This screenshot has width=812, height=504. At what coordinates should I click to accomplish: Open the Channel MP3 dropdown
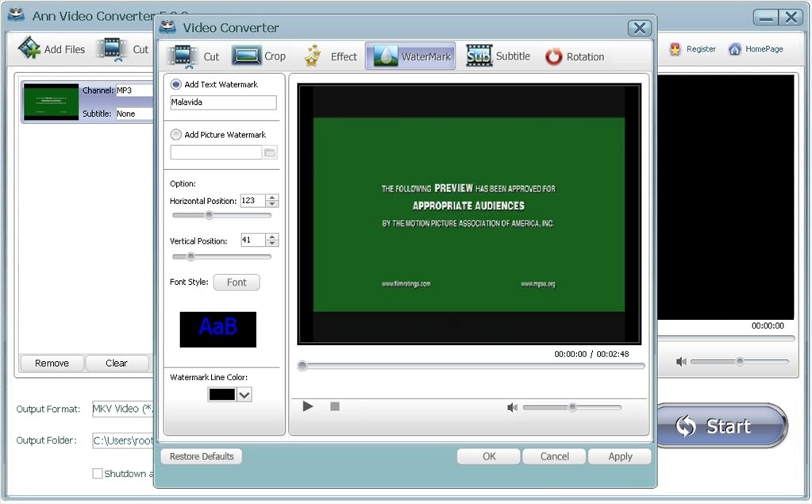coord(134,90)
